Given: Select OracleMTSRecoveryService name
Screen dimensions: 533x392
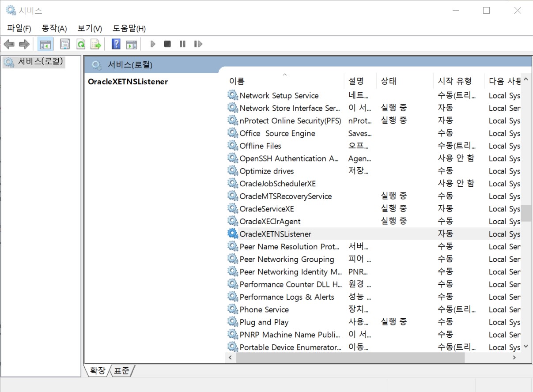Looking at the screenshot, I should tap(285, 196).
